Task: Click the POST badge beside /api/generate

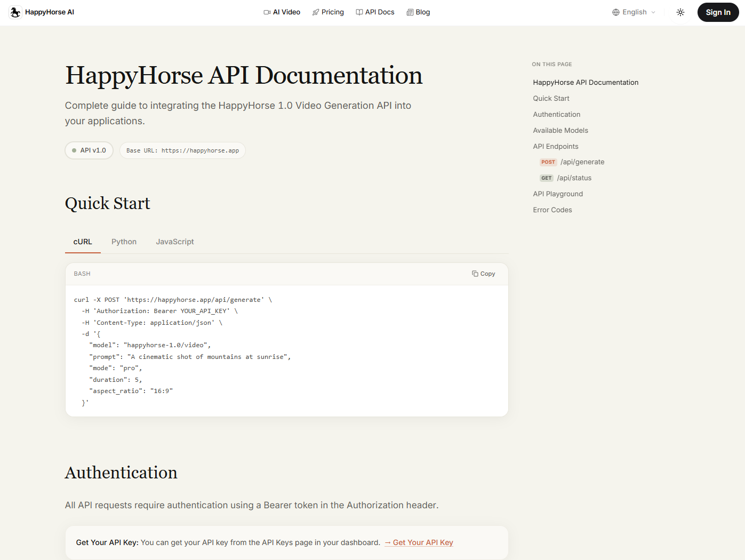Action: (548, 162)
